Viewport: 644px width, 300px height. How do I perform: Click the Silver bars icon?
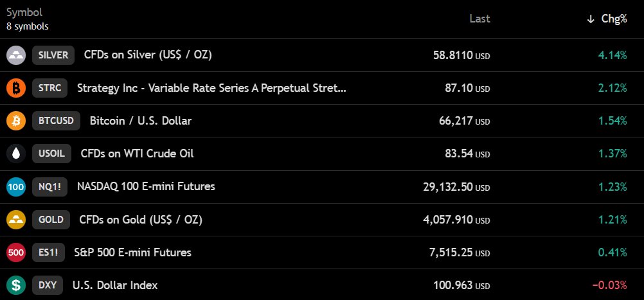click(16, 55)
